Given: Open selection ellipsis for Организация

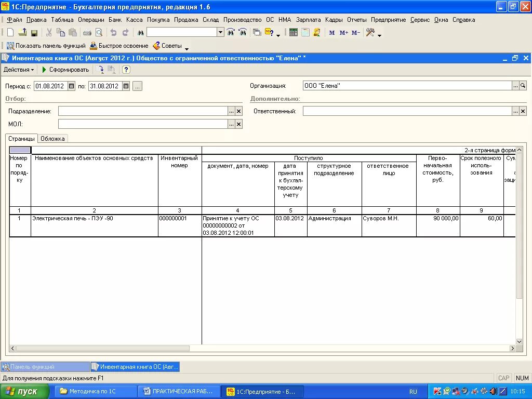Looking at the screenshot, I should pyautogui.click(x=515, y=86).
